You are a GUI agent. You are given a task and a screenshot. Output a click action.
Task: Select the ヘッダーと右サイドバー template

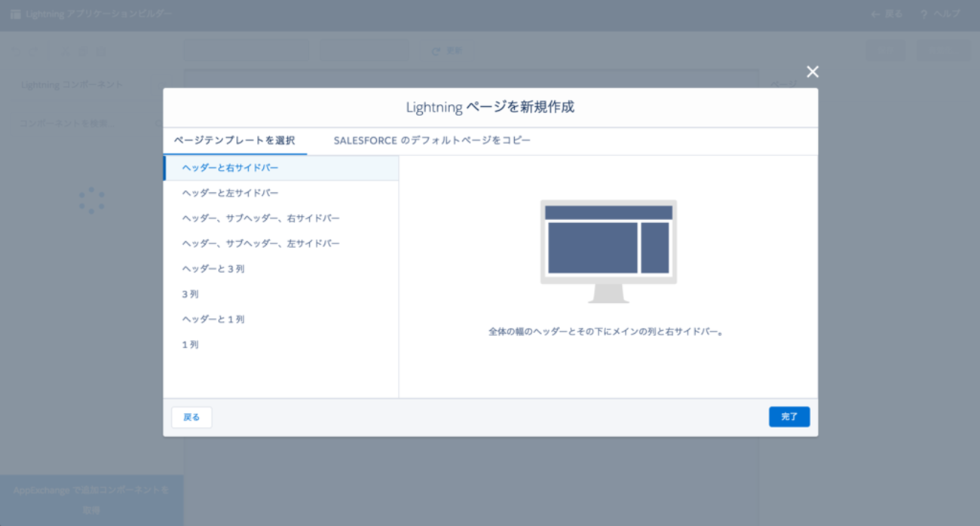click(x=281, y=168)
